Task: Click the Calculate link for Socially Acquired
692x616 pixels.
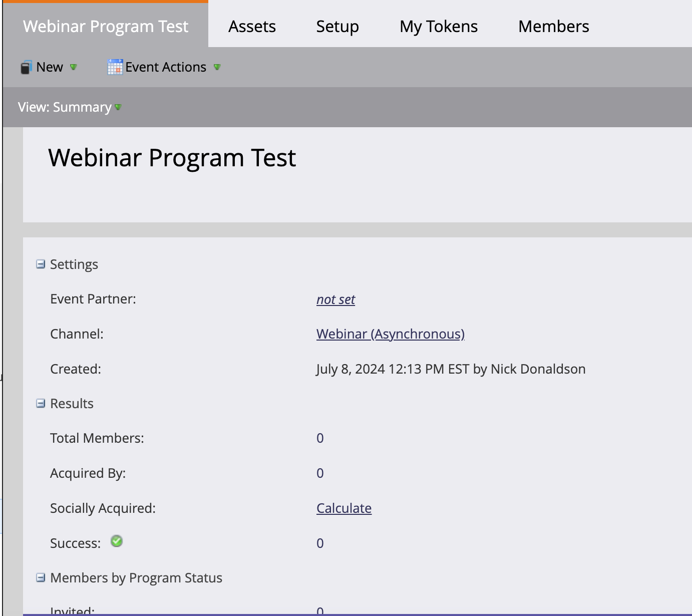Action: tap(344, 508)
